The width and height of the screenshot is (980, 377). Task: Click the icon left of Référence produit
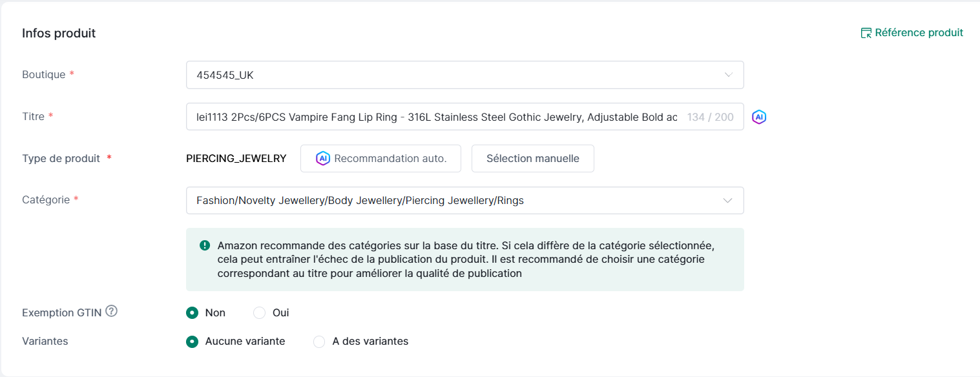[866, 33]
